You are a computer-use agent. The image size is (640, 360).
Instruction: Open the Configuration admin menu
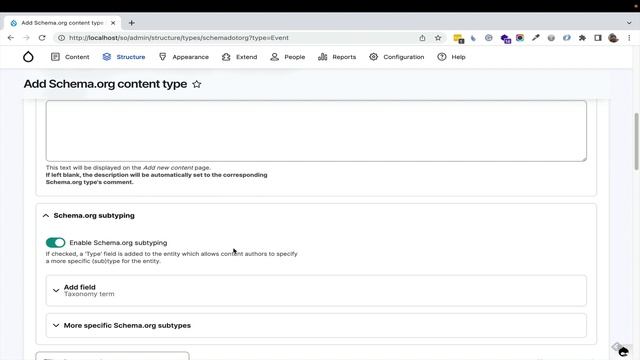click(x=396, y=57)
